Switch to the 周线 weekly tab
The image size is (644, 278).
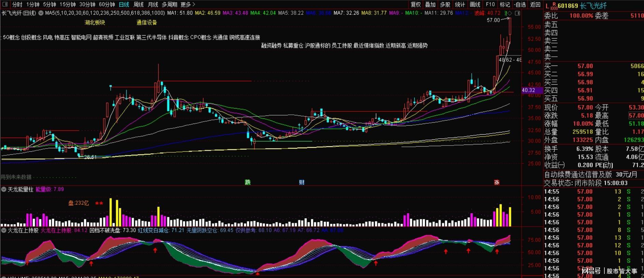point(139,4)
